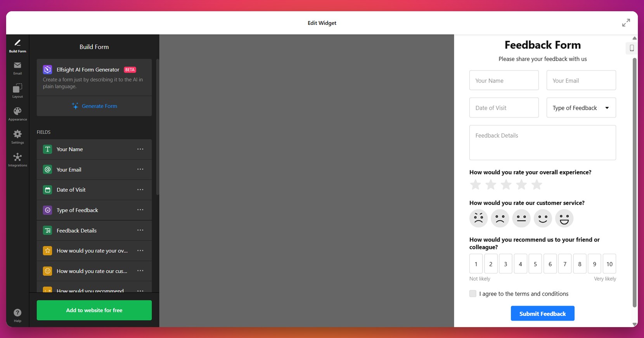This screenshot has width=644, height=338.
Task: Open the Appearance sidebar tab
Action: (17, 114)
